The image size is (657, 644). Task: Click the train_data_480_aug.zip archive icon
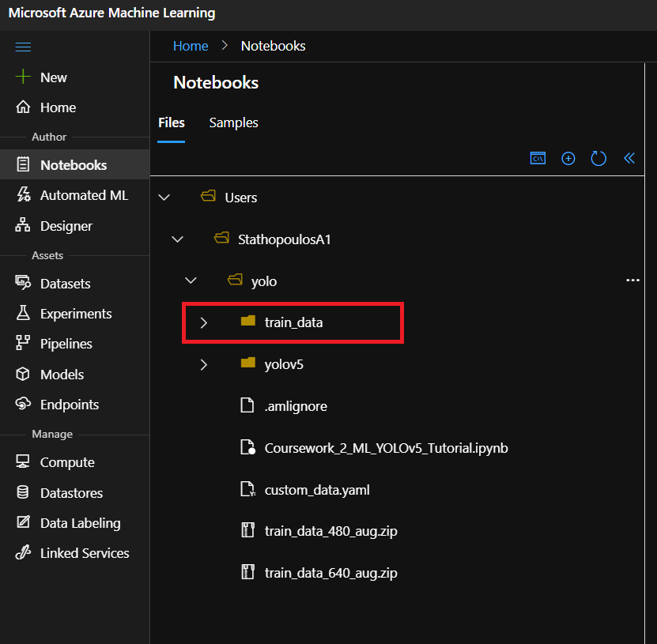pyautogui.click(x=248, y=530)
